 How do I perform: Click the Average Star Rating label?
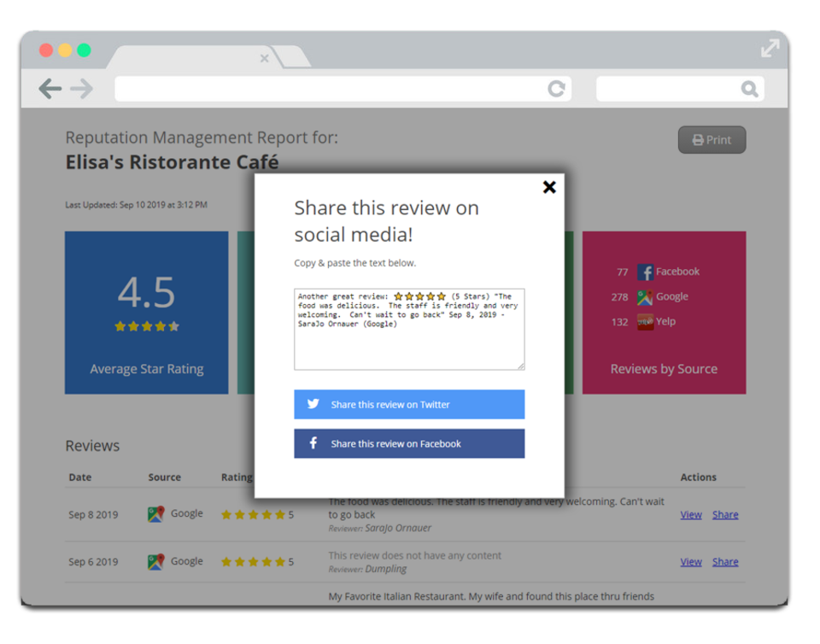(146, 368)
